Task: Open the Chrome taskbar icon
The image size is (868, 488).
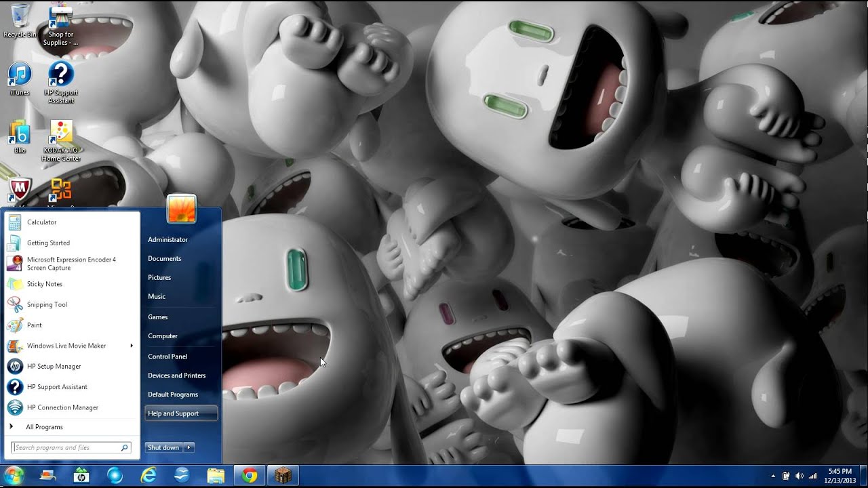Action: pos(250,476)
